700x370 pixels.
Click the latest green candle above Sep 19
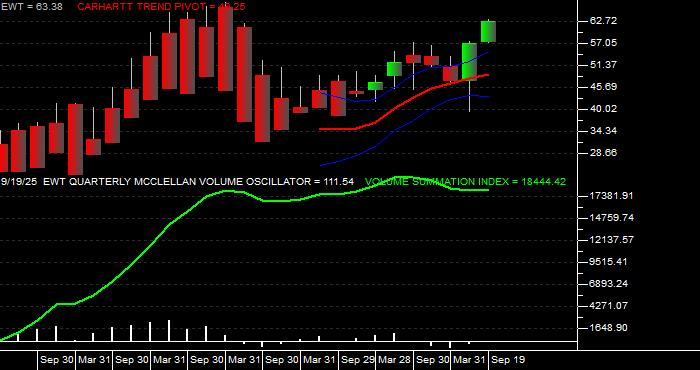click(488, 32)
